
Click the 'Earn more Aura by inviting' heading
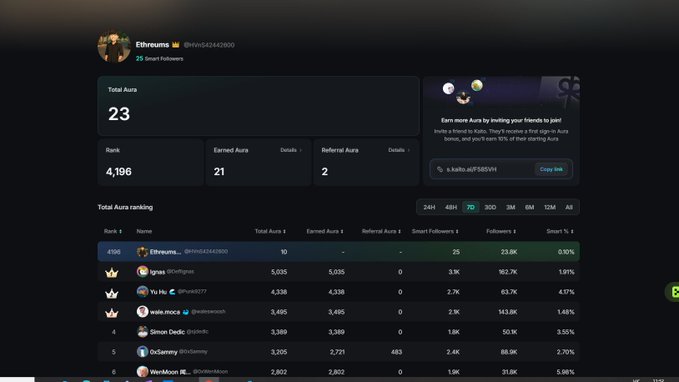[501, 120]
